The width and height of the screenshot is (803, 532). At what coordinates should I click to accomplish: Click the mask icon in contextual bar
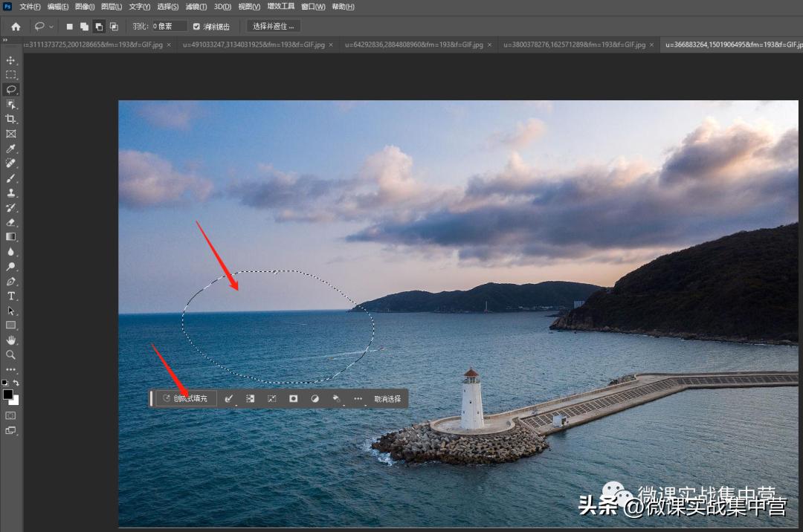[x=293, y=399]
